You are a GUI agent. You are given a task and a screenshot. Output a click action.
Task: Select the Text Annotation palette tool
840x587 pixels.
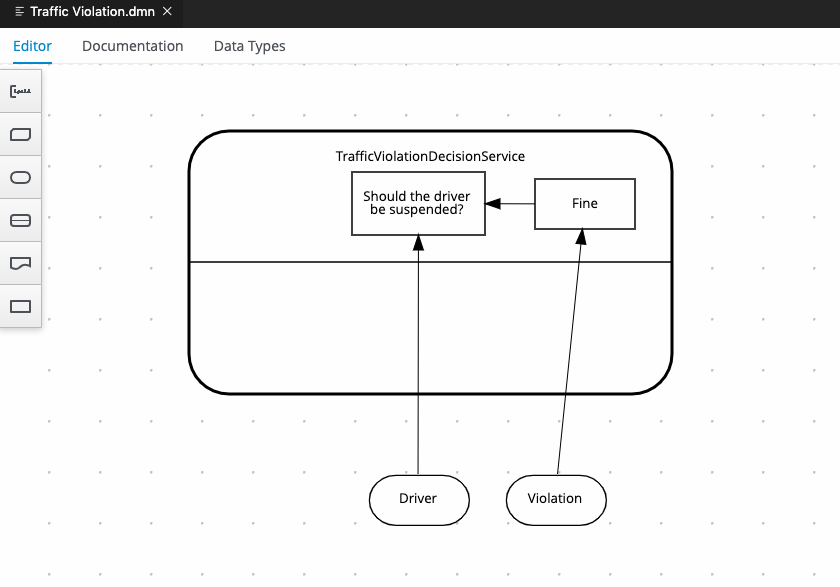pyautogui.click(x=20, y=91)
